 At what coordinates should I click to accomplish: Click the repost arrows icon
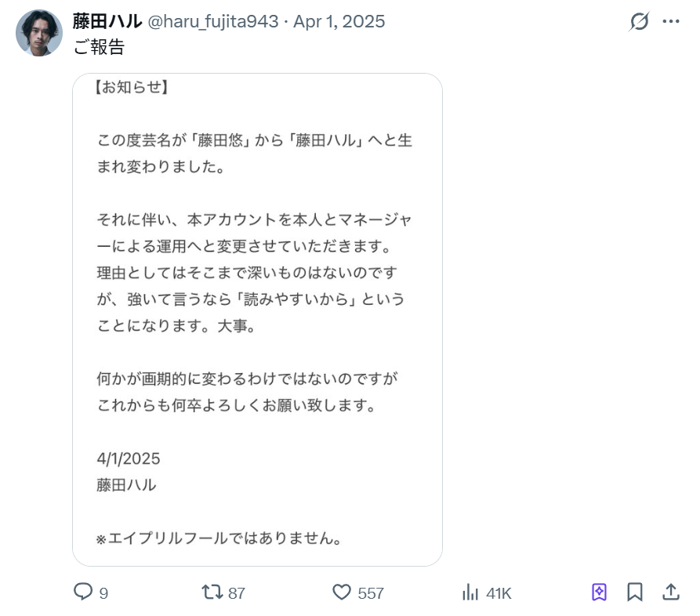click(212, 592)
